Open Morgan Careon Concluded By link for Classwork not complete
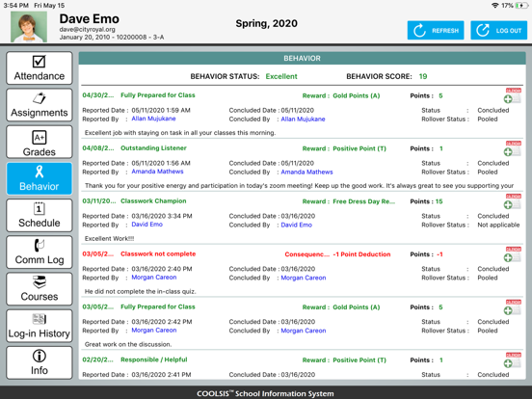Viewport: 532px width, 399px height. 304,278
